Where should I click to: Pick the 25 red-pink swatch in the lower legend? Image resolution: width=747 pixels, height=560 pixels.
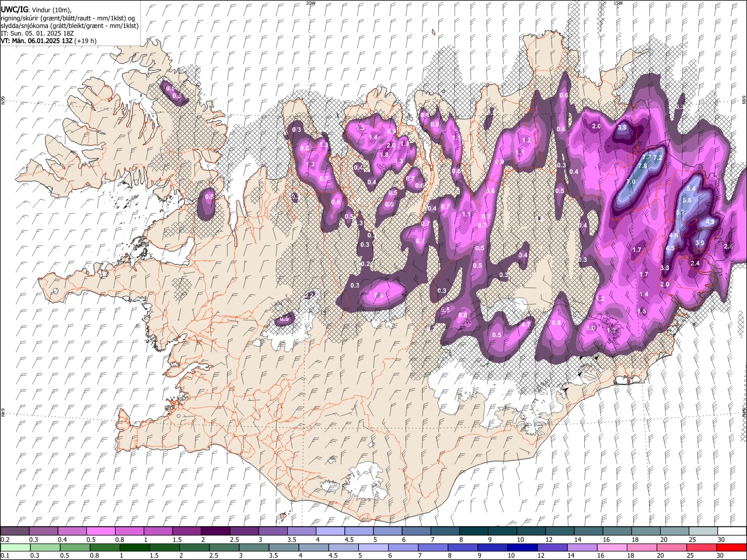(702, 547)
